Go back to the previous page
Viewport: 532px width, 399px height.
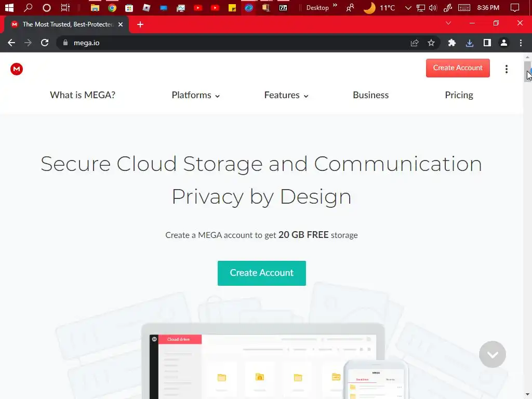(x=11, y=43)
